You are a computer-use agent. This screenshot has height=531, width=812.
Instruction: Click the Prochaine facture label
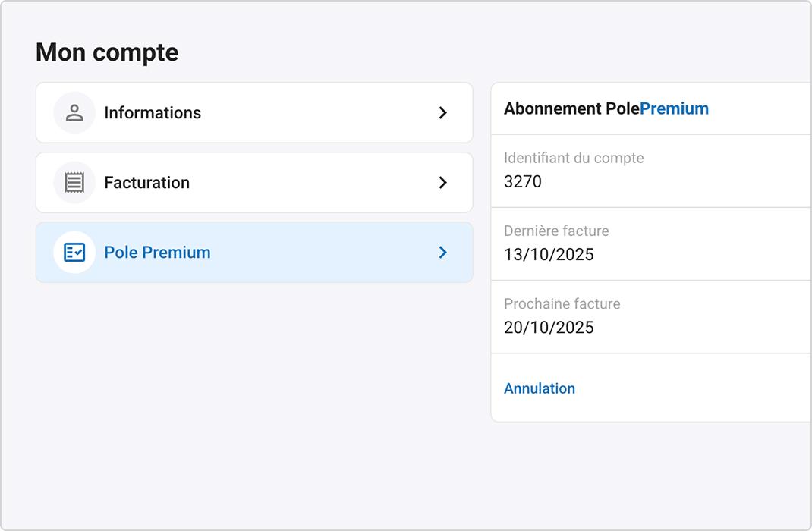point(562,303)
